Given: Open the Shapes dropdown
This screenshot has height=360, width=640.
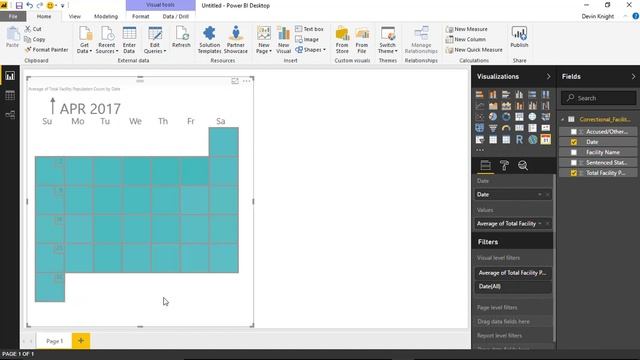Looking at the screenshot, I should [310, 50].
